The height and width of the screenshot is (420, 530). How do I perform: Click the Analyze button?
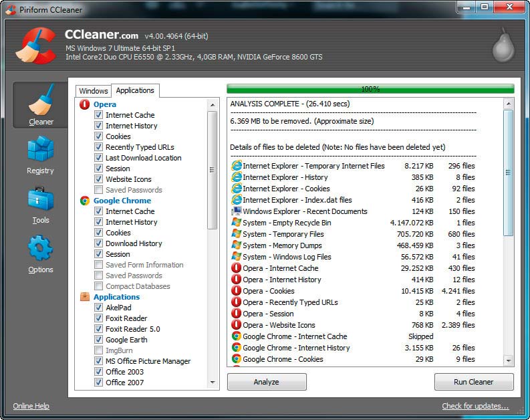coord(267,382)
